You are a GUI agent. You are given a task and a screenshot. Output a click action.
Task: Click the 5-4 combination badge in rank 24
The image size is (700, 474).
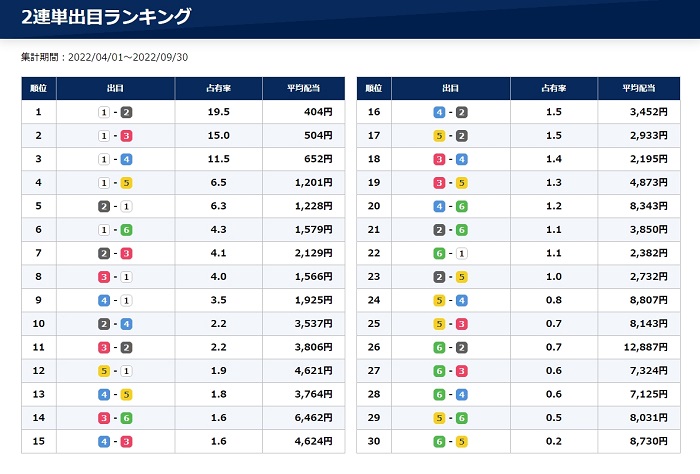[x=450, y=299]
